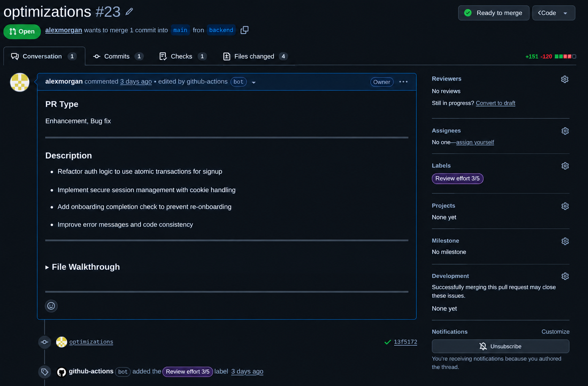
Task: Open the Commits tab
Action: click(x=118, y=56)
